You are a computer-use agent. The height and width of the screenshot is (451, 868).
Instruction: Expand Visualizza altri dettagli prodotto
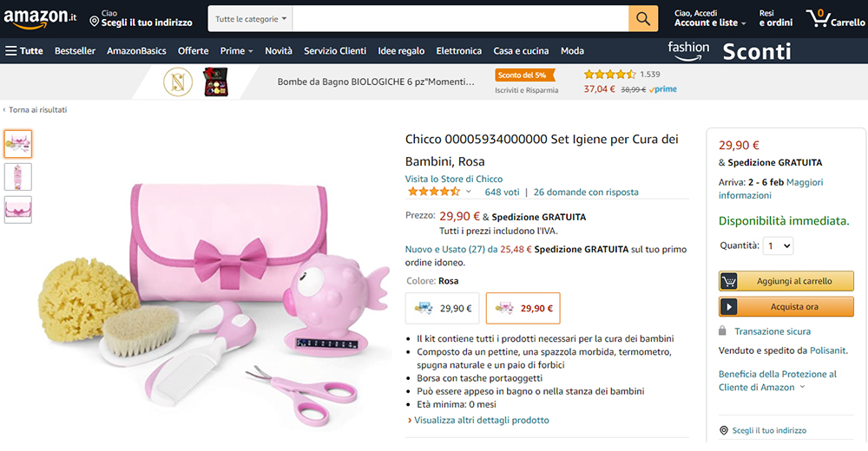tap(481, 421)
